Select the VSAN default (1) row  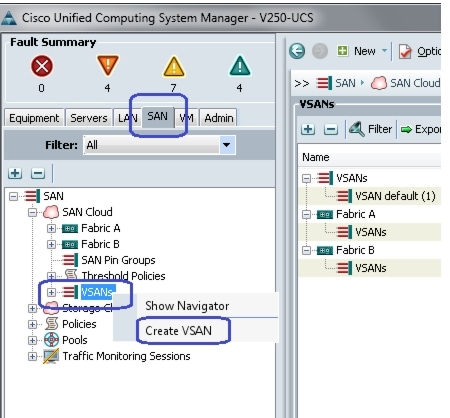(x=370, y=196)
